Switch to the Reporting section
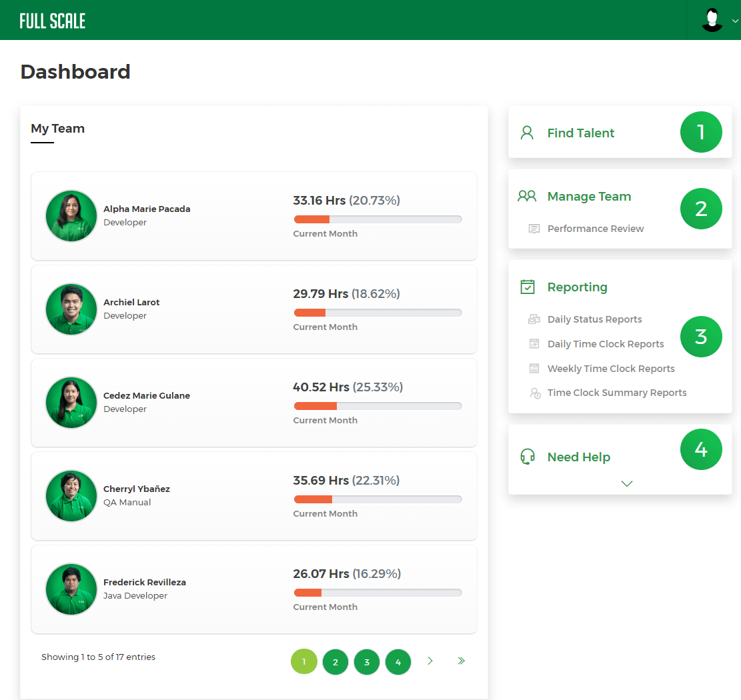Screen dimensions: 741x700 coord(578,287)
